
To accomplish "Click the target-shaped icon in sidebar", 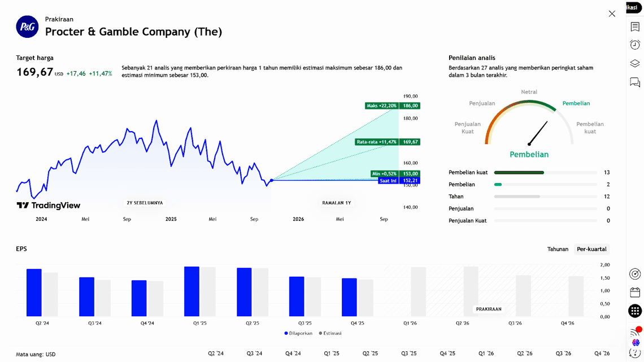I will point(635,274).
